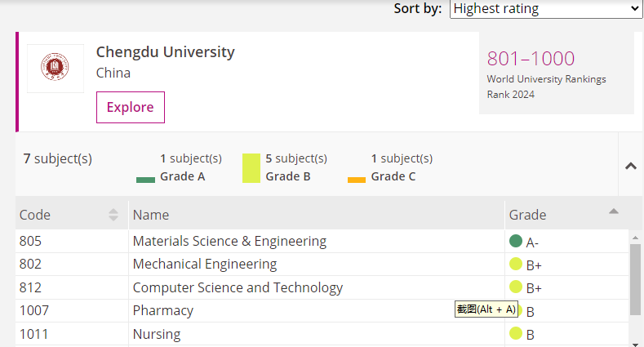Click the orange Grade C legend bar
This screenshot has width=644, height=347.
pos(356,180)
